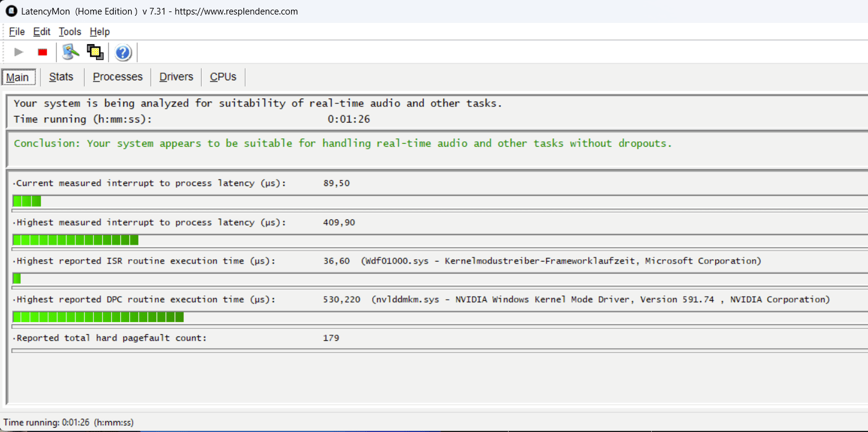Open the Tools menu
The height and width of the screenshot is (432, 868).
69,31
